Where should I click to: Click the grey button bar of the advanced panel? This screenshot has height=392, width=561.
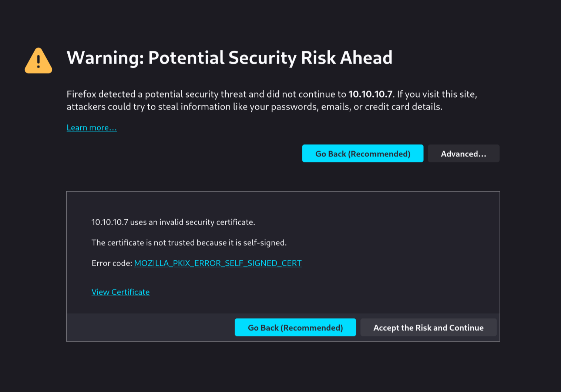[150, 327]
